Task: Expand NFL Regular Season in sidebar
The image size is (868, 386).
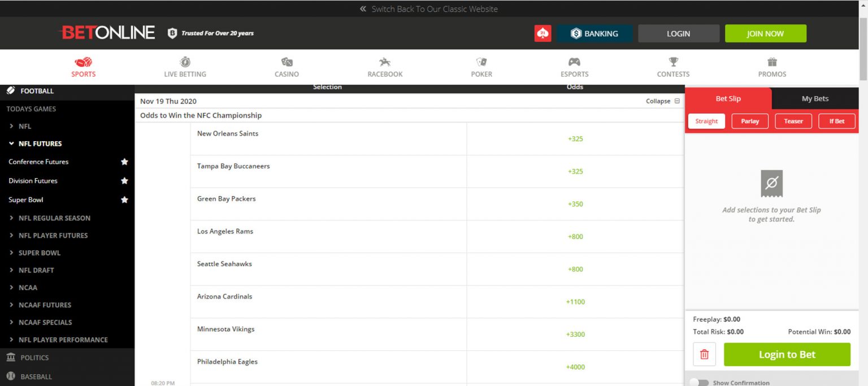Action: click(x=54, y=218)
